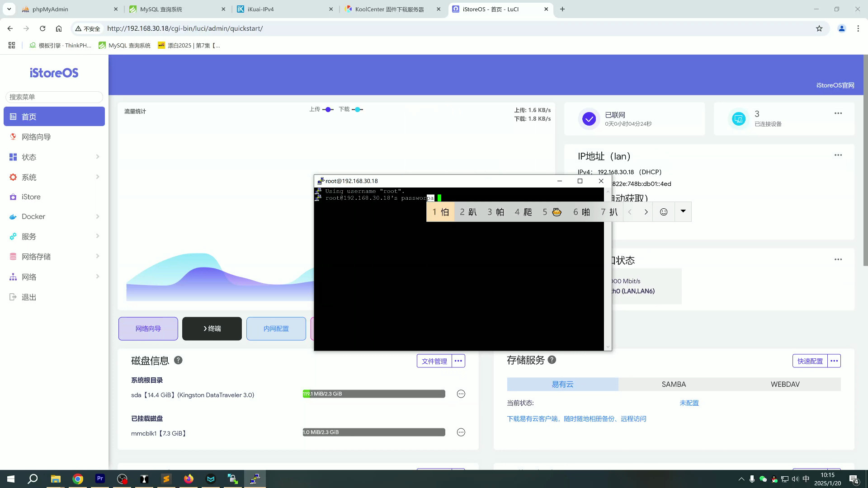Click the mmcblk1 disk usage bar

coord(374,432)
